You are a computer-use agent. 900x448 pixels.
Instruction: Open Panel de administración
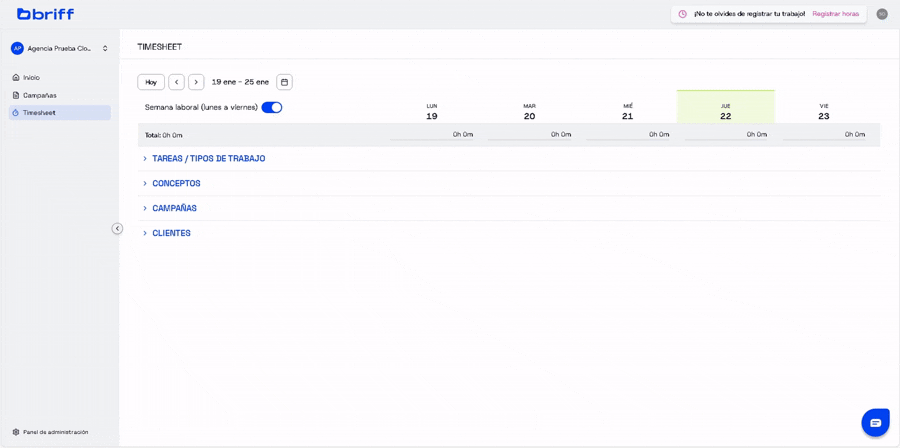(x=51, y=432)
